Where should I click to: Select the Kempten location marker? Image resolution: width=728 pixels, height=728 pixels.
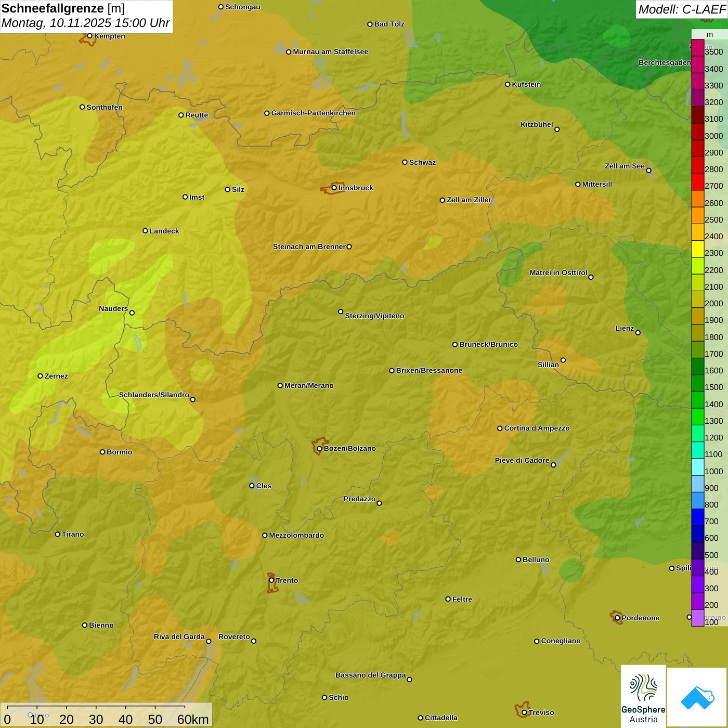89,36
